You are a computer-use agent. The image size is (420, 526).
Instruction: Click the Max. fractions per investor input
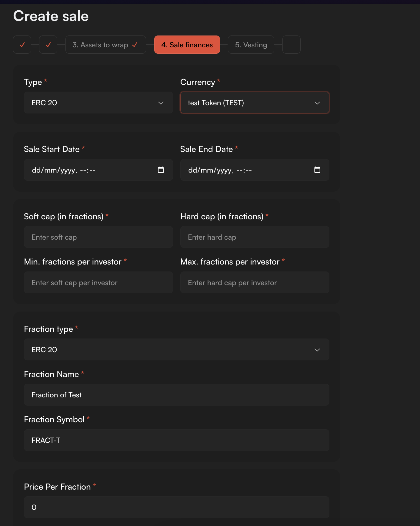click(x=255, y=282)
